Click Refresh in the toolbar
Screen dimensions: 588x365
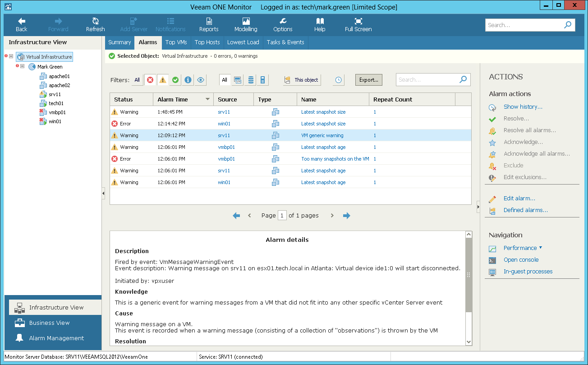click(x=95, y=25)
